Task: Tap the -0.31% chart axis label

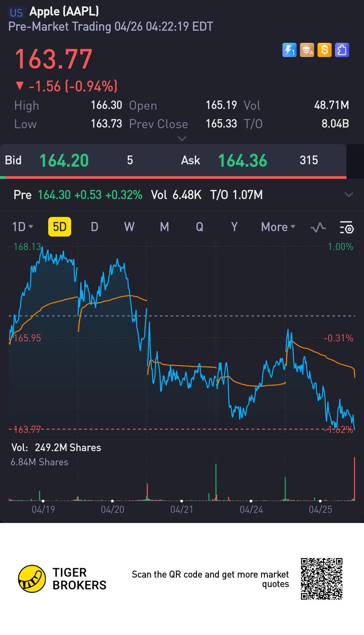Action: (x=338, y=338)
